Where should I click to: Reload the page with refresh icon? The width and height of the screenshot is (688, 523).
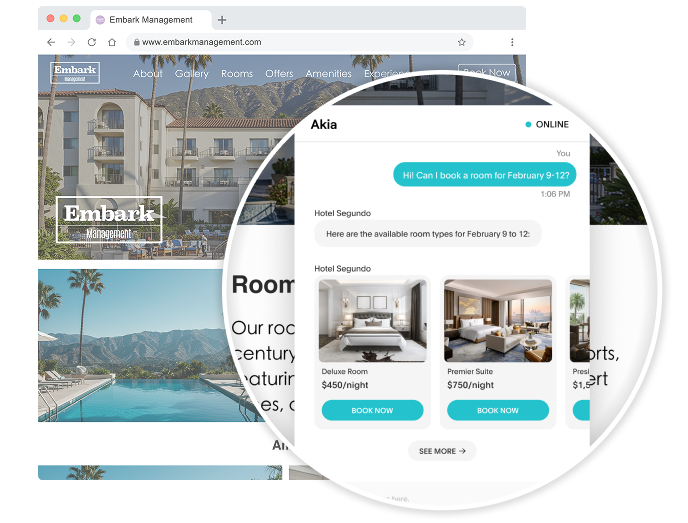pyautogui.click(x=92, y=42)
